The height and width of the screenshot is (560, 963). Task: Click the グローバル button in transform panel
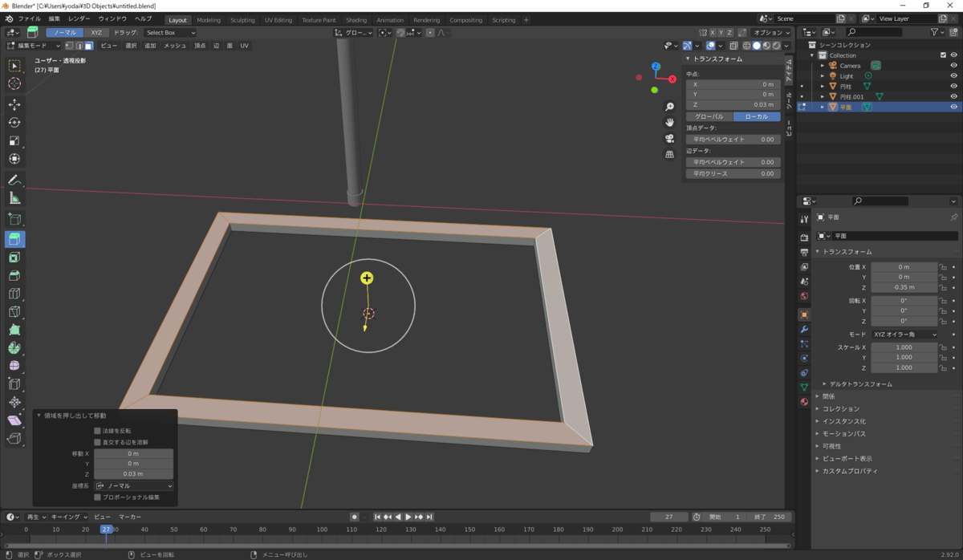(709, 116)
